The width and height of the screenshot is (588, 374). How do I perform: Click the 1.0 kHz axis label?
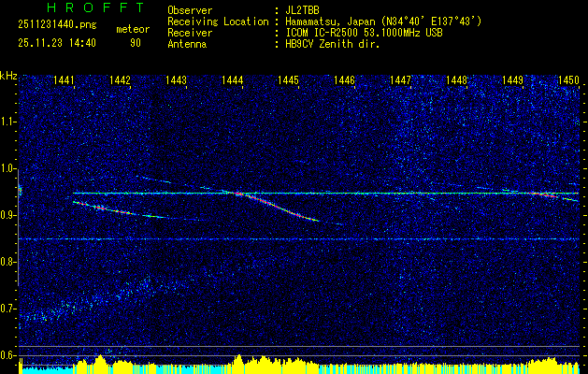[8, 168]
